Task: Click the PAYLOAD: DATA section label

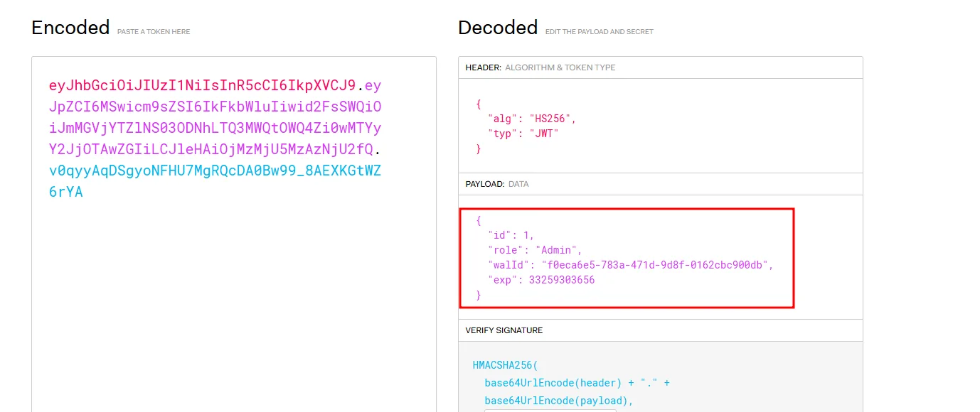Action: [x=497, y=184]
